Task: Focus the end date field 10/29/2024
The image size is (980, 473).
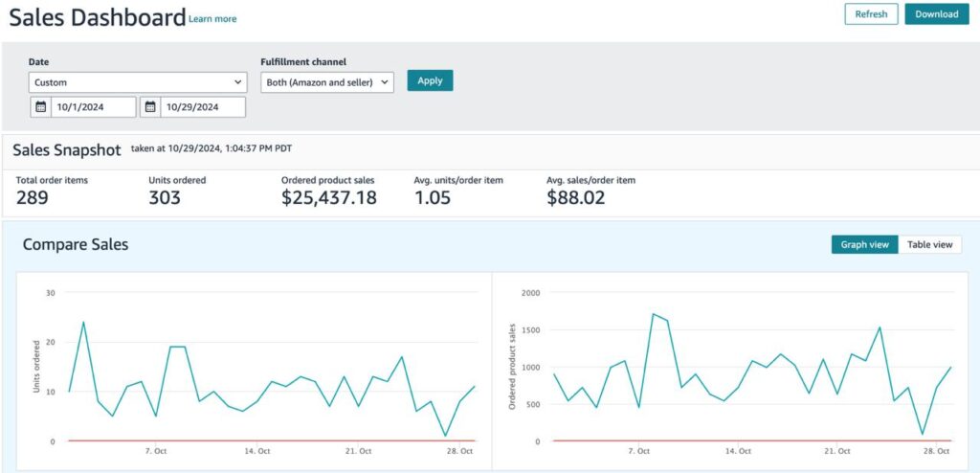Action: coord(201,107)
